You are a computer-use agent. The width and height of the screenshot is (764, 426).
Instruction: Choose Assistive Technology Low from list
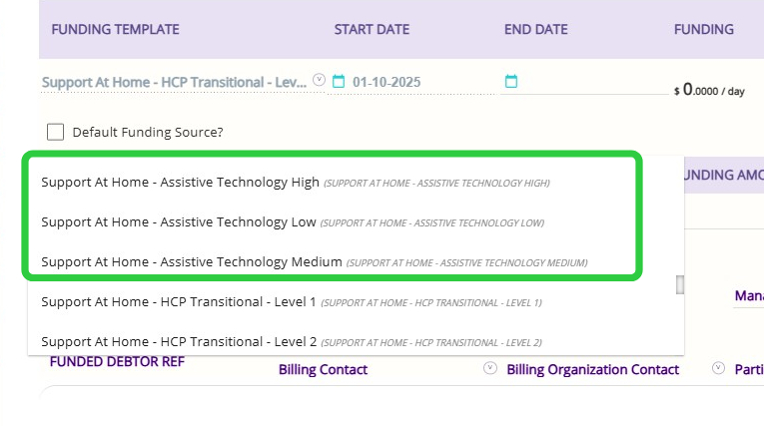coord(179,222)
